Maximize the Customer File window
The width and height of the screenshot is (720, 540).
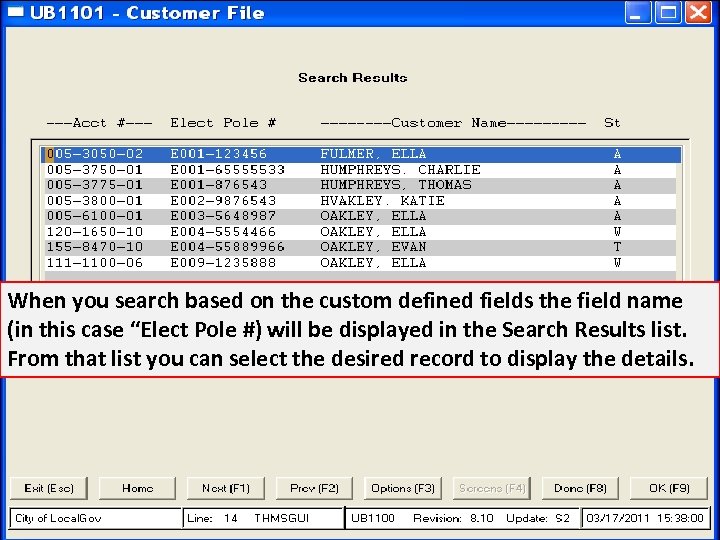coord(668,12)
